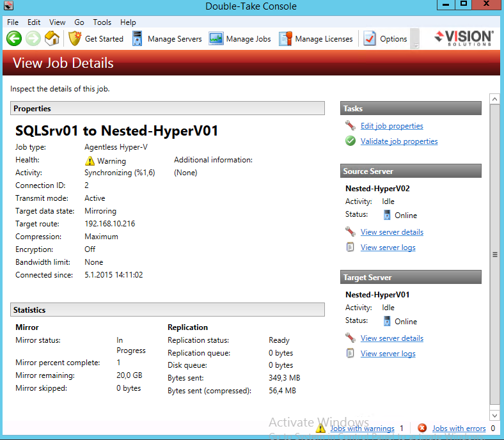Open Source Server View server logs link

pos(388,247)
